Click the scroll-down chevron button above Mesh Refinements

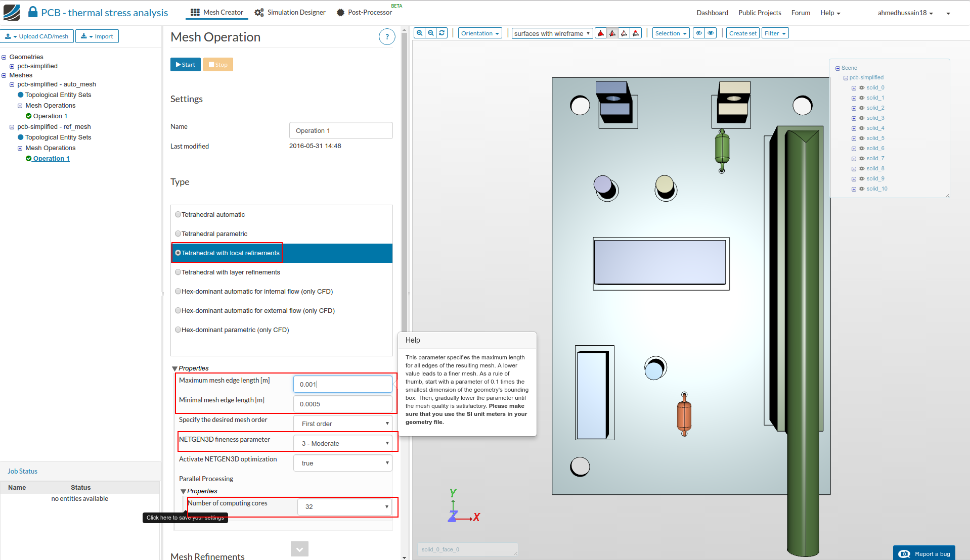pyautogui.click(x=299, y=549)
